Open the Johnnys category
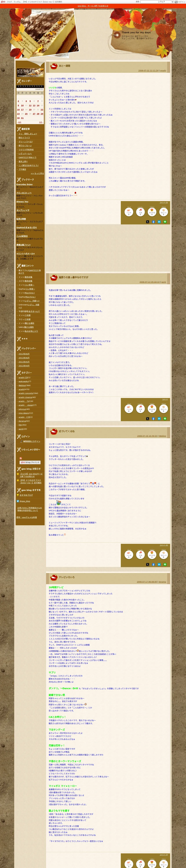Image resolution: width=186 pixels, height=868 pixels. pyautogui.click(x=22, y=409)
